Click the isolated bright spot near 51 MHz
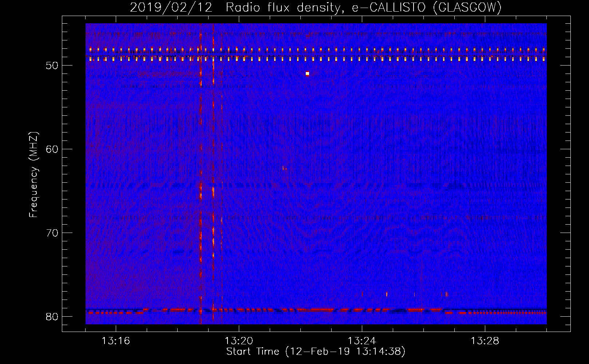 click(x=307, y=74)
